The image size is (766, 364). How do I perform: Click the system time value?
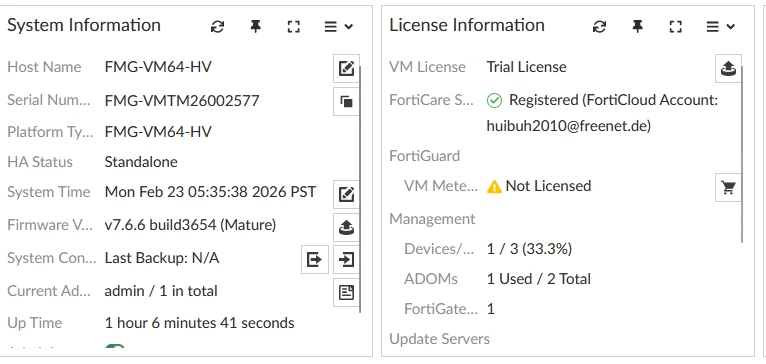tap(211, 192)
